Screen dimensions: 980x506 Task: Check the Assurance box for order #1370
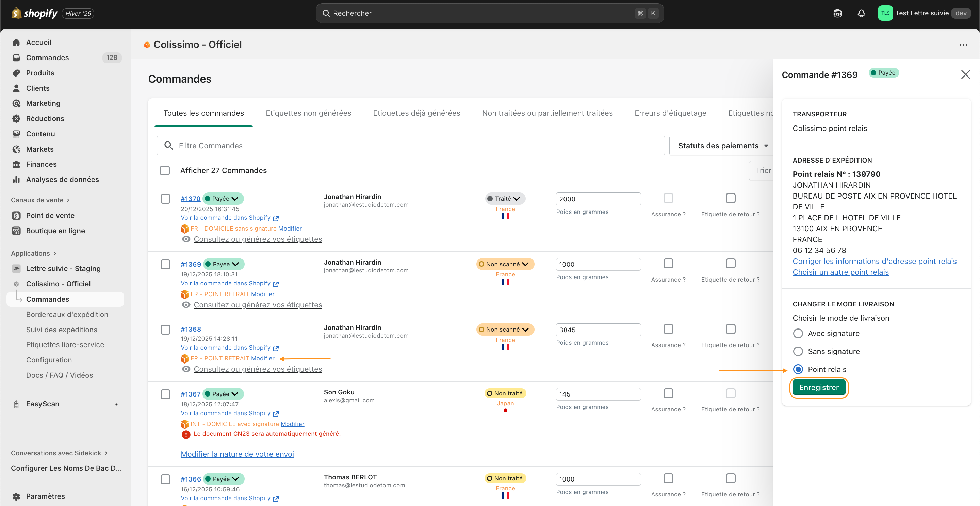(x=668, y=198)
